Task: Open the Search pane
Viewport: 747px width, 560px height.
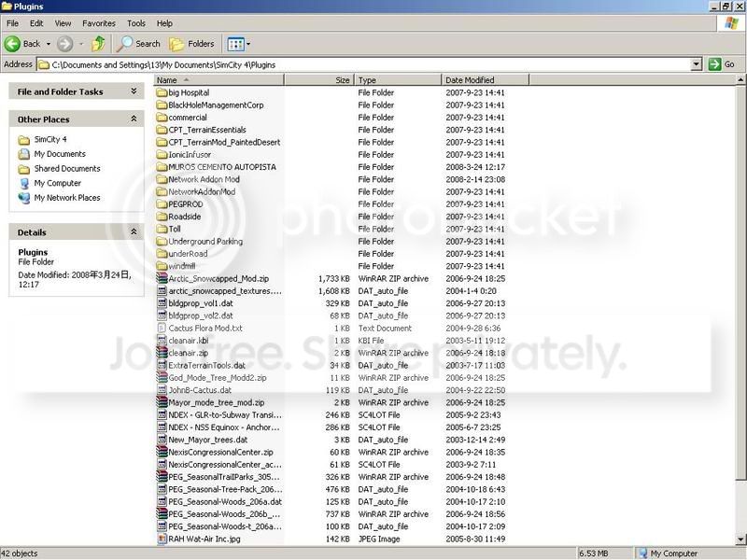Action: click(x=138, y=44)
